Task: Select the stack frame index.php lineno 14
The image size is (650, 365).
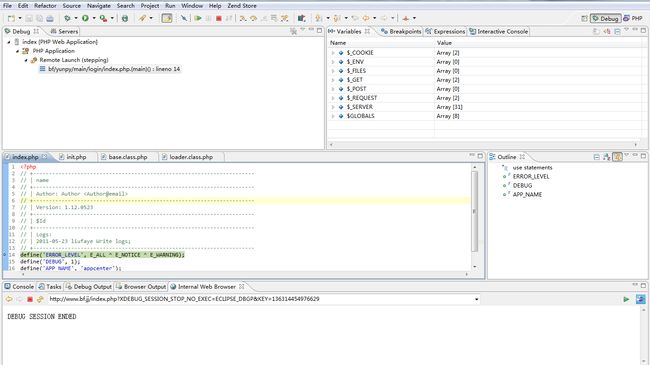Action: (x=110, y=69)
